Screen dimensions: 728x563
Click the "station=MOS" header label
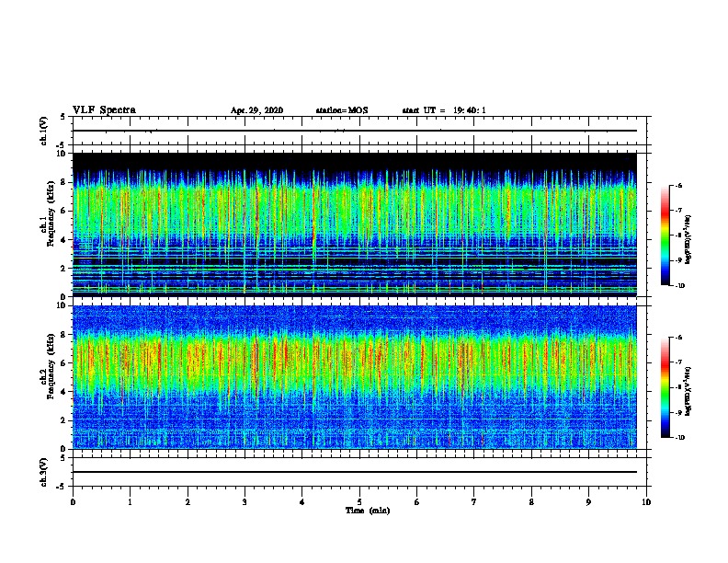[x=342, y=110]
